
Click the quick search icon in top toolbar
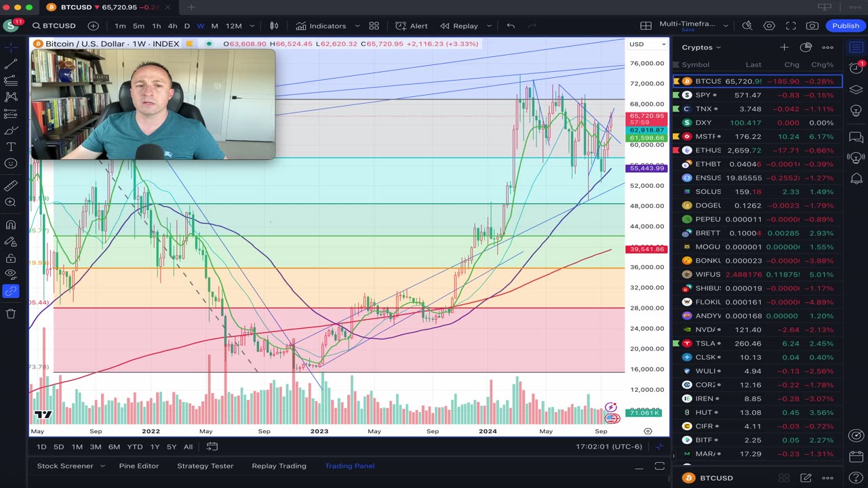pos(747,26)
